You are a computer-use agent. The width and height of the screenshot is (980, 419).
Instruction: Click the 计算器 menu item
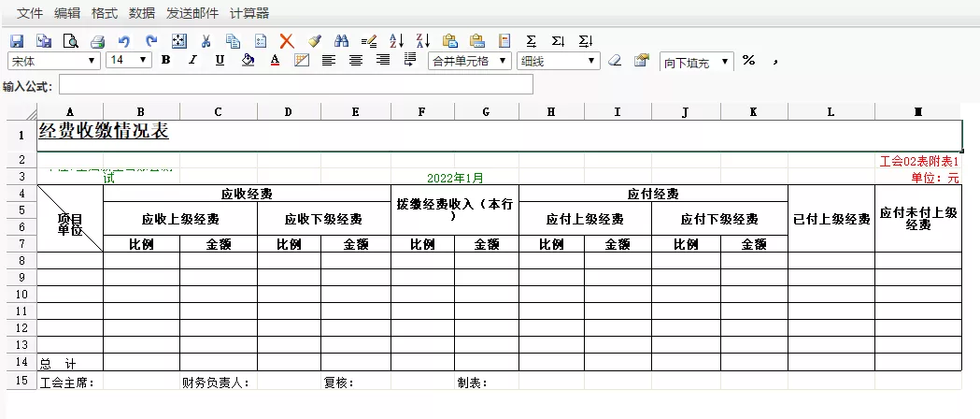click(x=249, y=13)
